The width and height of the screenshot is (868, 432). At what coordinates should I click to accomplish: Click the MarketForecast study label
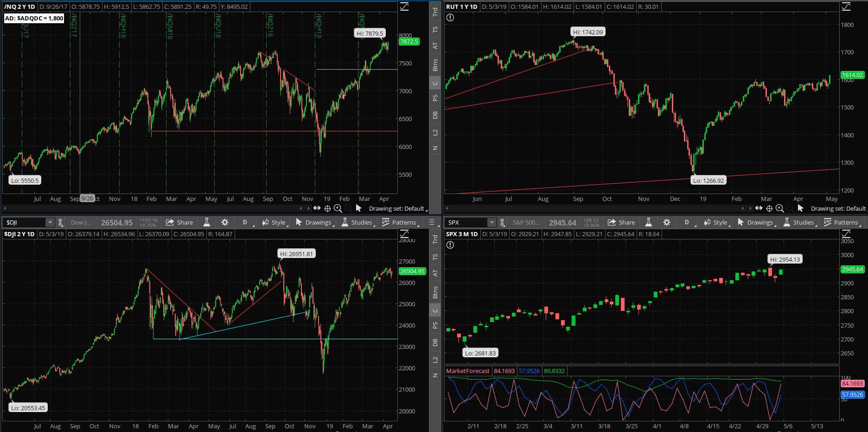pos(467,371)
